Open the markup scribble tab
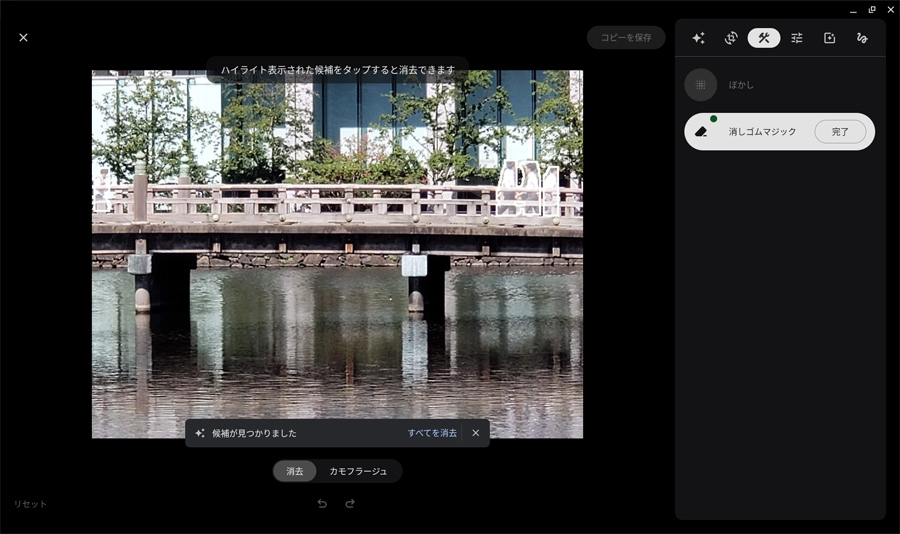Screen dimensions: 900x534 (x=862, y=38)
